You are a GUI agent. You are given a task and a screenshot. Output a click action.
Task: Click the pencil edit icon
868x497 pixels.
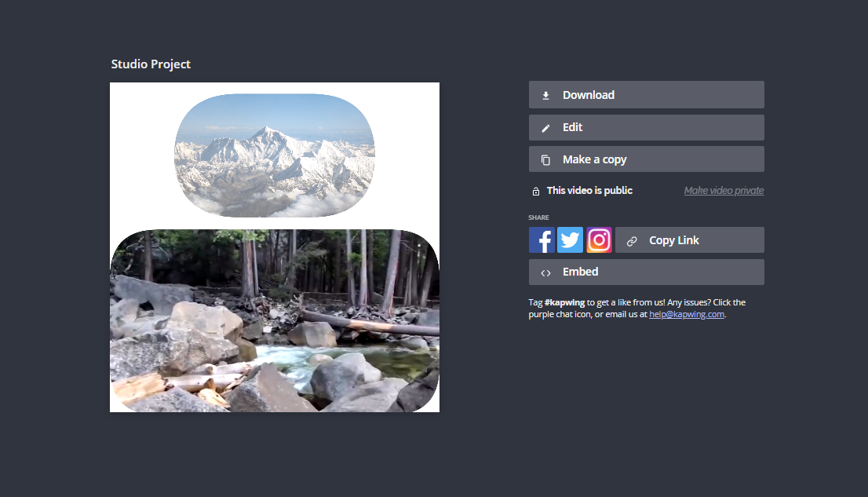point(545,128)
